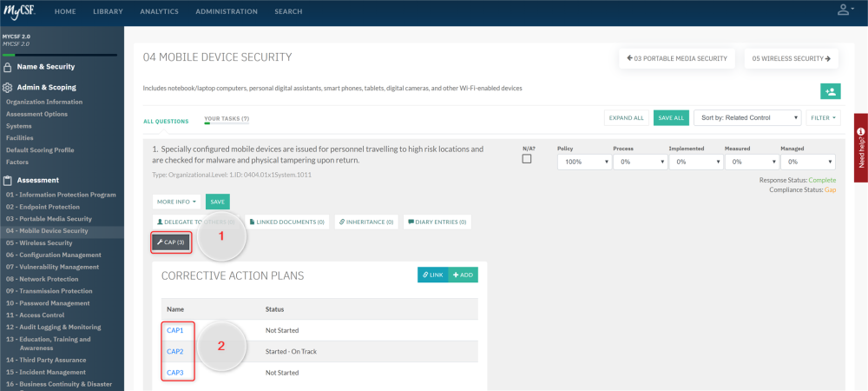Click 'Started - On Track' status text
Screen dimensions: 868x391
coord(291,352)
